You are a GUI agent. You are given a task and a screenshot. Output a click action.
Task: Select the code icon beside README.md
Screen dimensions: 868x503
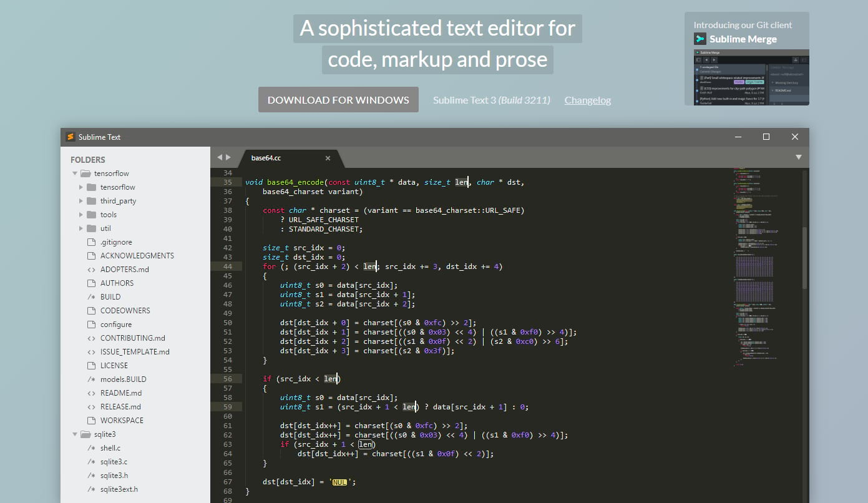[91, 393]
